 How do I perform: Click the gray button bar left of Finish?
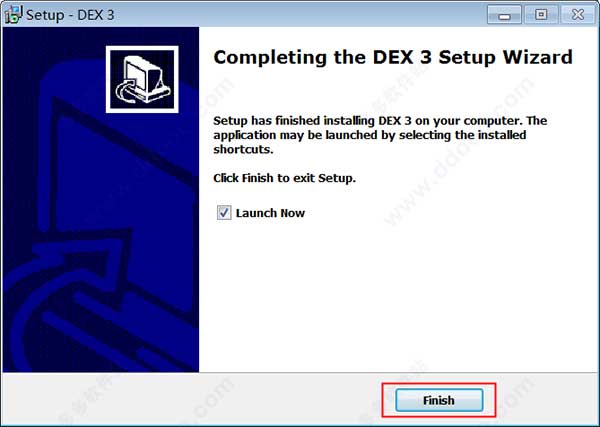191,400
